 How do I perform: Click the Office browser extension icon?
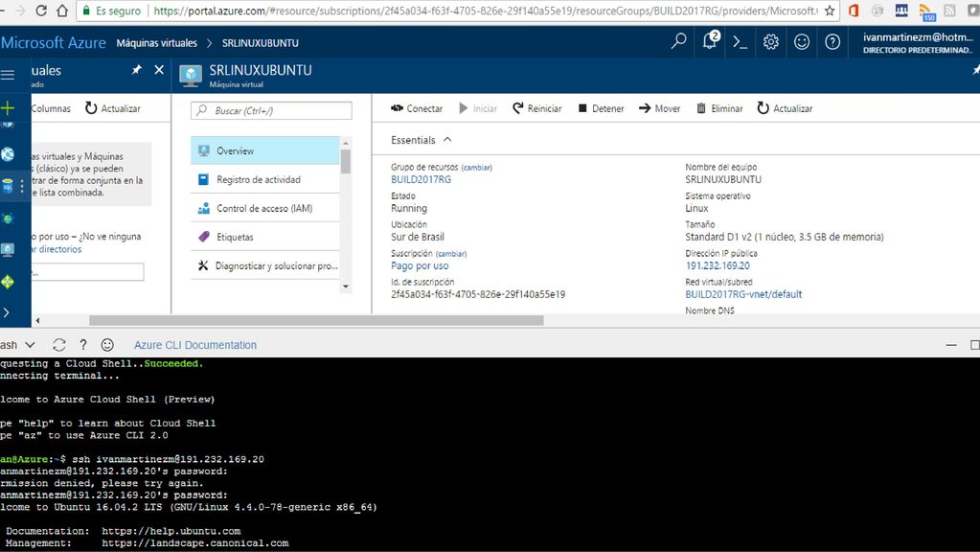tap(854, 11)
